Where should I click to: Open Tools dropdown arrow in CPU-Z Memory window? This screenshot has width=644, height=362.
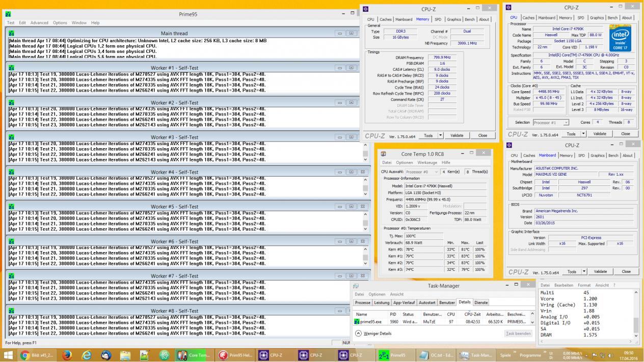(x=441, y=135)
